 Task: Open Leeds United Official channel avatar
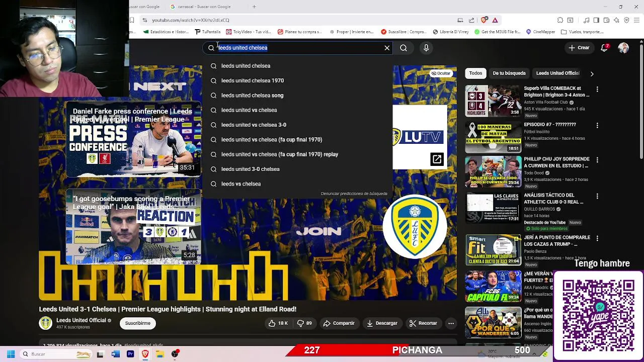(46, 323)
